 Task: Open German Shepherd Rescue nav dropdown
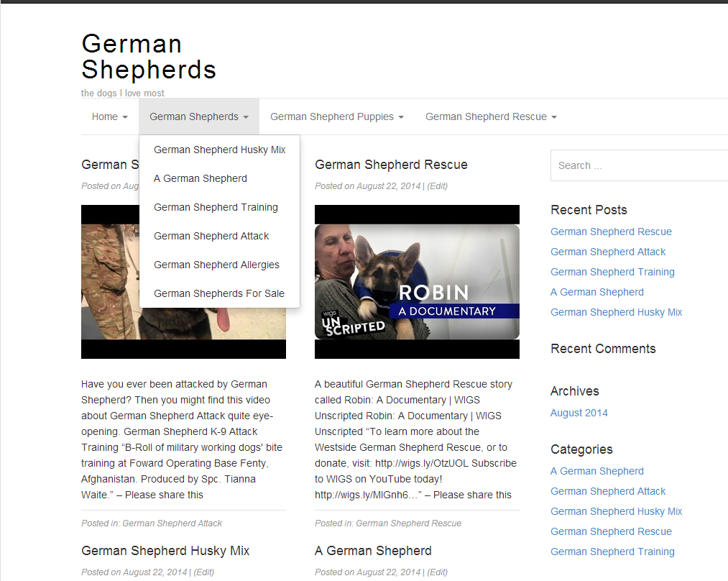click(x=491, y=116)
